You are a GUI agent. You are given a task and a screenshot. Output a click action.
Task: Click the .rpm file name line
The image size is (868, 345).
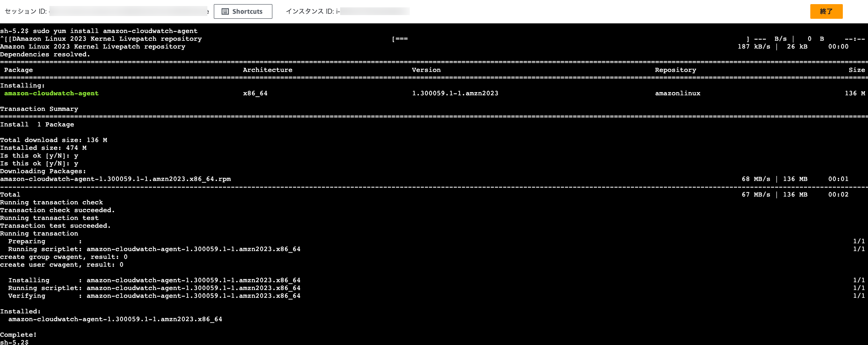click(115, 179)
